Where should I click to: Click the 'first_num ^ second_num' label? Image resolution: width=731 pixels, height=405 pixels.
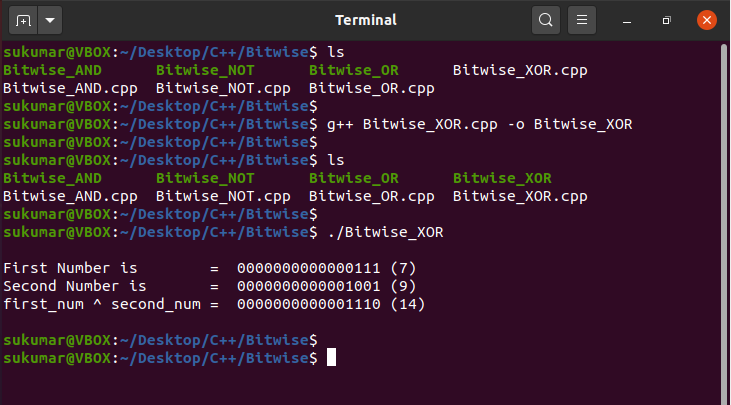pyautogui.click(x=100, y=304)
